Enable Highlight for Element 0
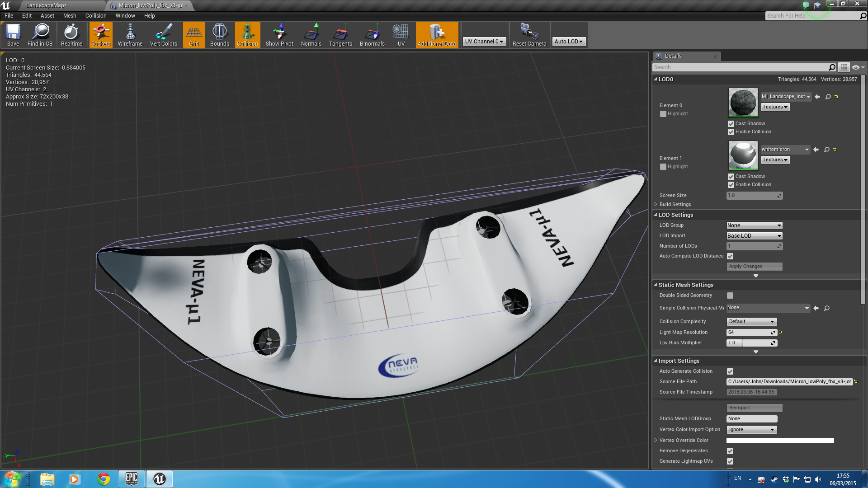 tap(663, 114)
